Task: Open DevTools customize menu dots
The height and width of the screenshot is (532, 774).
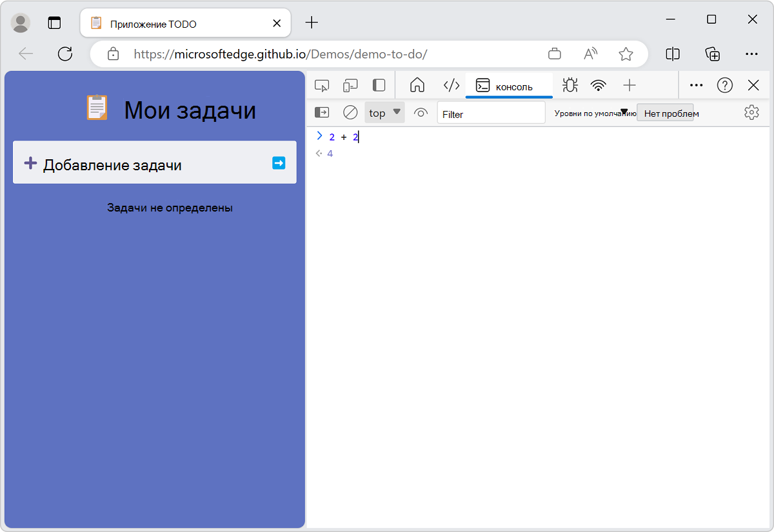Action: coord(696,85)
